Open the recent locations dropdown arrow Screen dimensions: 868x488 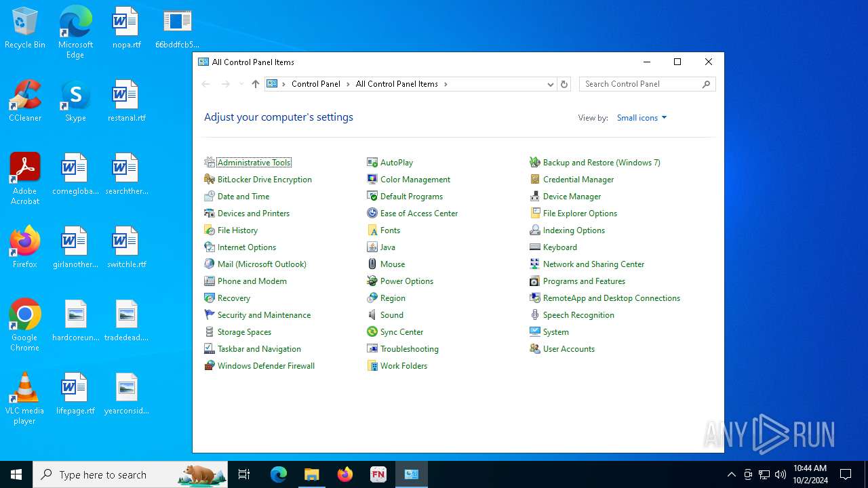pyautogui.click(x=241, y=84)
